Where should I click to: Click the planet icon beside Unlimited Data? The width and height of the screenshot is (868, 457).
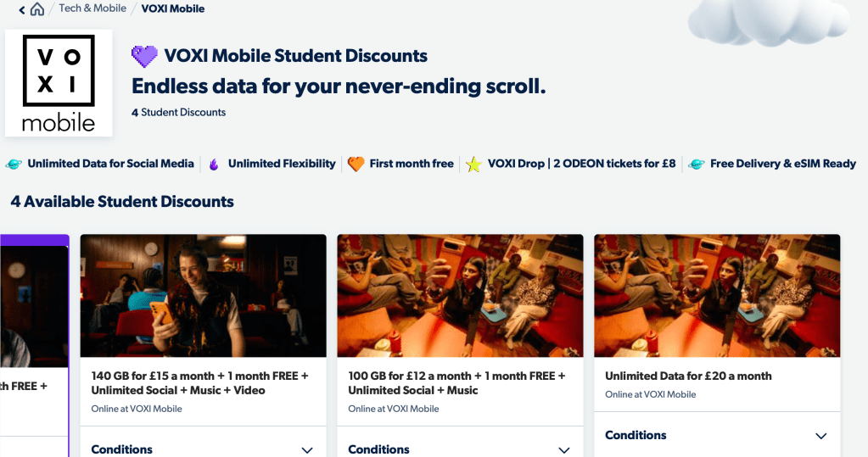14,164
